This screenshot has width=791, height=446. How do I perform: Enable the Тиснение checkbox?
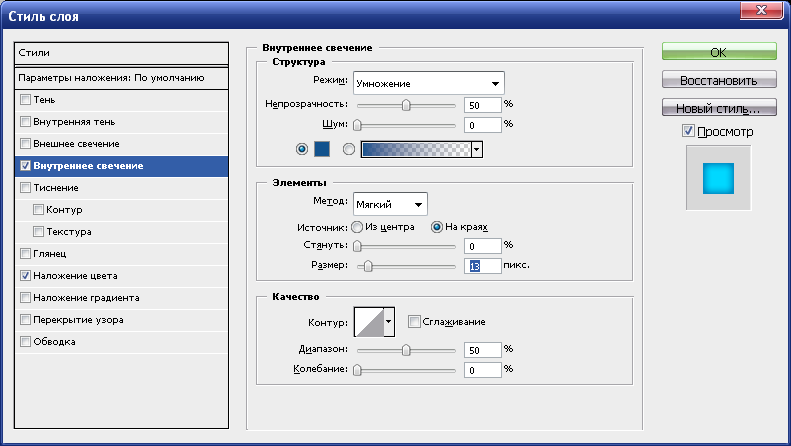[x=25, y=188]
